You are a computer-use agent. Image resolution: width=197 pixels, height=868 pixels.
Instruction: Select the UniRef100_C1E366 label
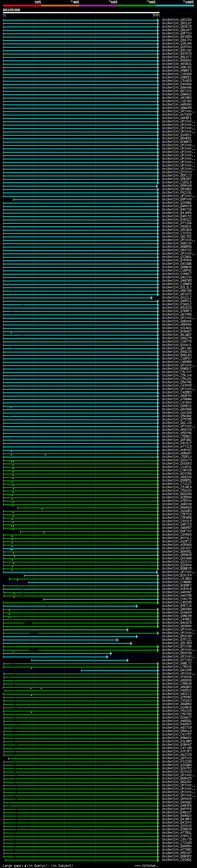click(x=176, y=101)
